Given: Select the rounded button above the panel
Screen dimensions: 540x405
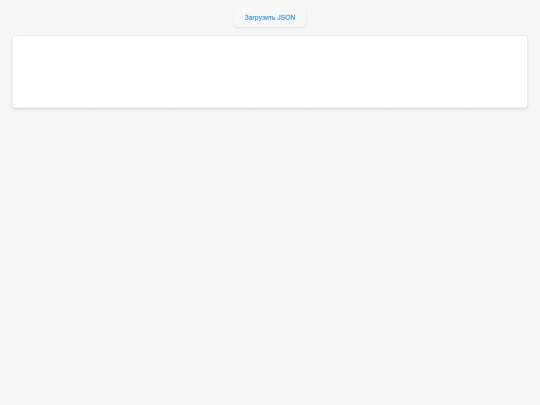Looking at the screenshot, I should 270,18.
